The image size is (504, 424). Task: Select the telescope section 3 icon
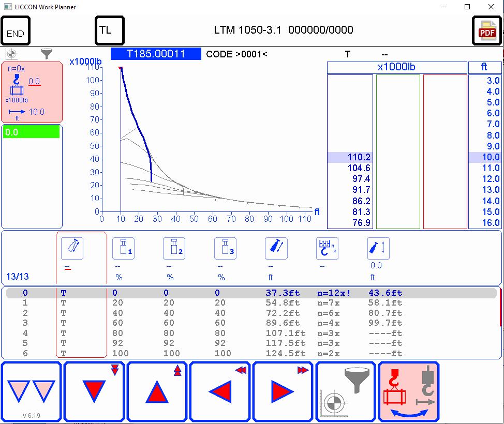point(225,248)
